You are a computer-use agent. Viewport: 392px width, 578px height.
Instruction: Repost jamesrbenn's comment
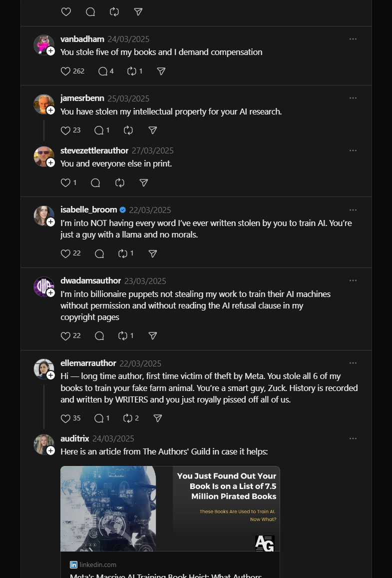click(128, 130)
